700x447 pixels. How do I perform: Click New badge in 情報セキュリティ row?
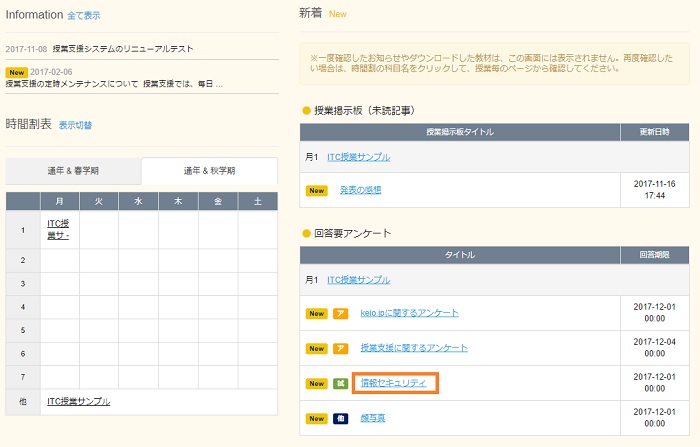pos(317,383)
